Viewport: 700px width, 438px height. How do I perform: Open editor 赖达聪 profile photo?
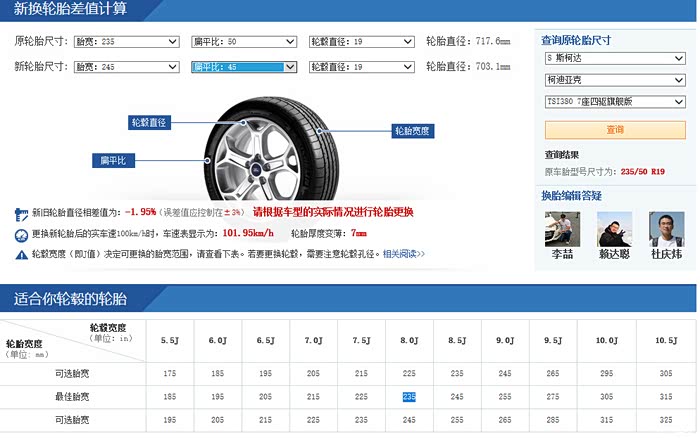tap(614, 229)
